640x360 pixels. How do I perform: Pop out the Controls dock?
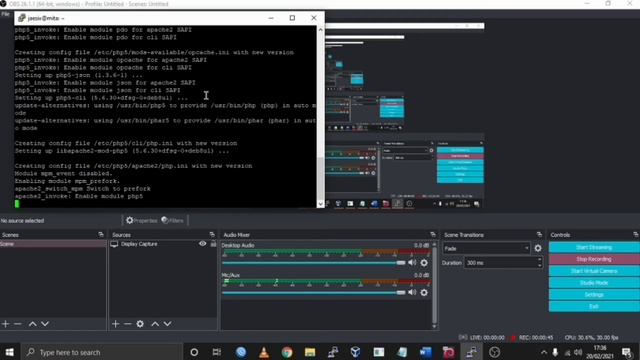[x=636, y=235]
